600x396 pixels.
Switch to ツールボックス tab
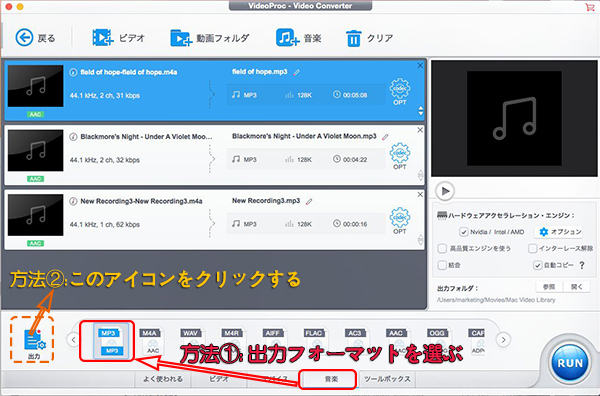[x=387, y=379]
